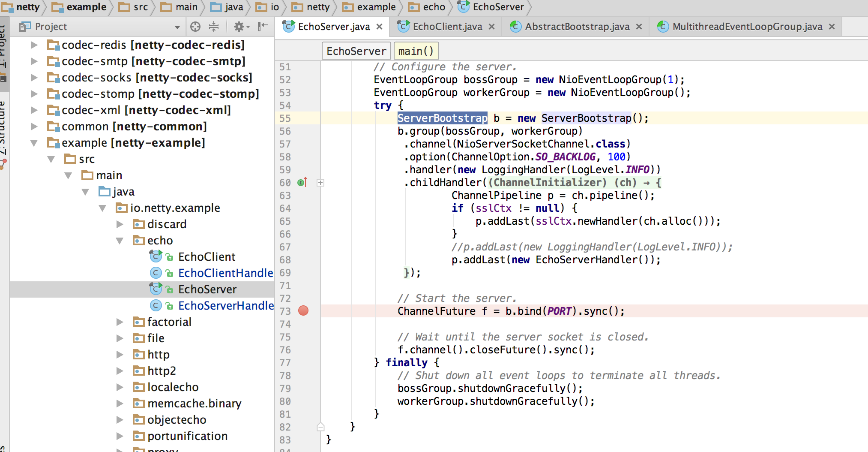Screen dimensions: 868x452
Task: Click the java breadcrumb in navigation bar
Action: (x=227, y=7)
